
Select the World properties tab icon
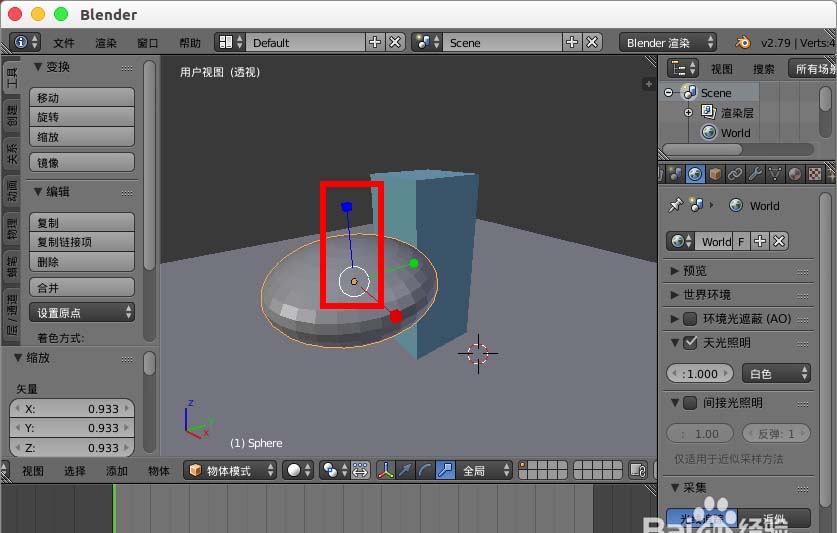pos(695,174)
